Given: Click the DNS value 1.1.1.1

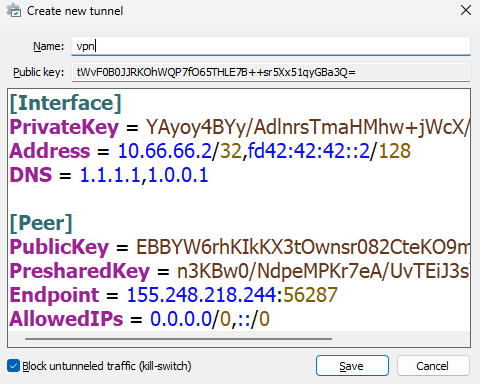Looking at the screenshot, I should coord(110,175).
